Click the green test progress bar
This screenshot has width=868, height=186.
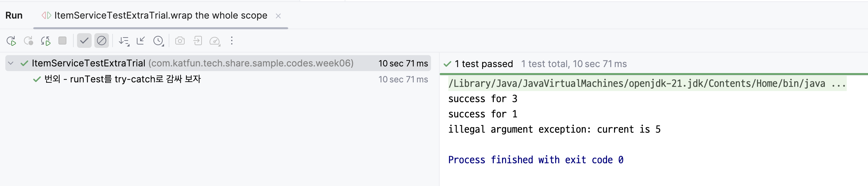click(x=654, y=74)
